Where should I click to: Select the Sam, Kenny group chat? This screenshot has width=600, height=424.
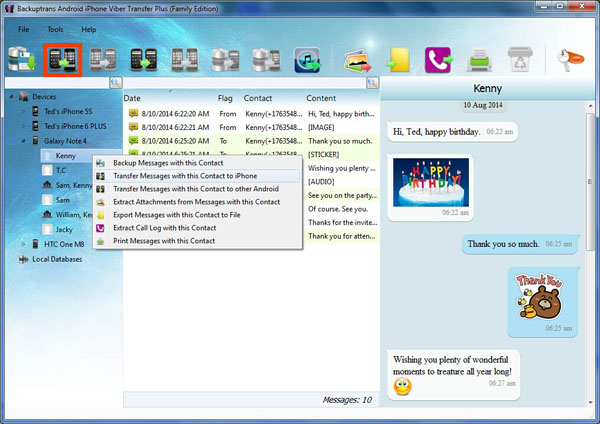tap(74, 185)
